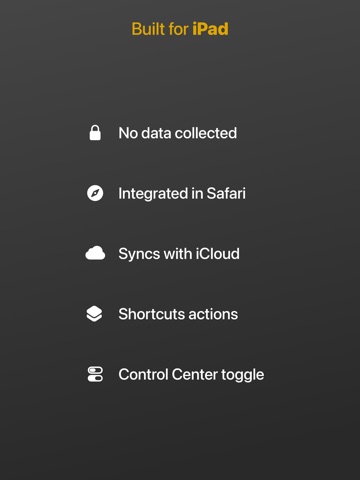Select the 'Syncs with iCloud' feature text
The width and height of the screenshot is (360, 480).
click(179, 254)
